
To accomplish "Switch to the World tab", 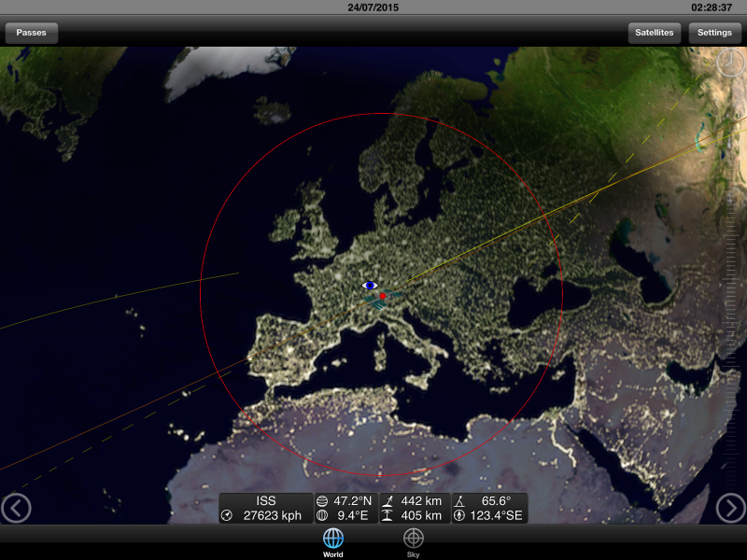I will coord(333,543).
